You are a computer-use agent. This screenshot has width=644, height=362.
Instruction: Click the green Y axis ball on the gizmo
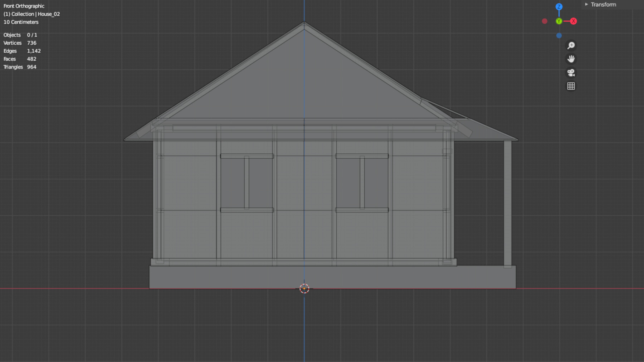coord(559,21)
